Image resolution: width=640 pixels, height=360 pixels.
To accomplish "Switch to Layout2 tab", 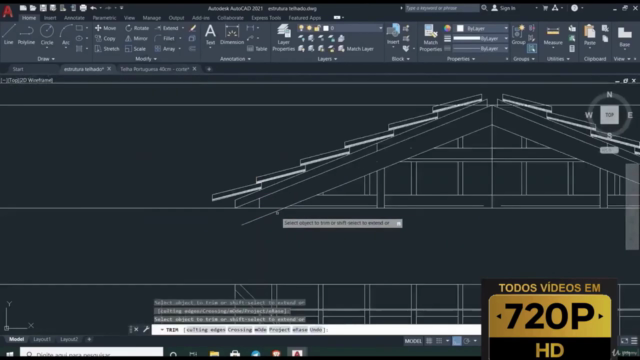I will click(69, 339).
